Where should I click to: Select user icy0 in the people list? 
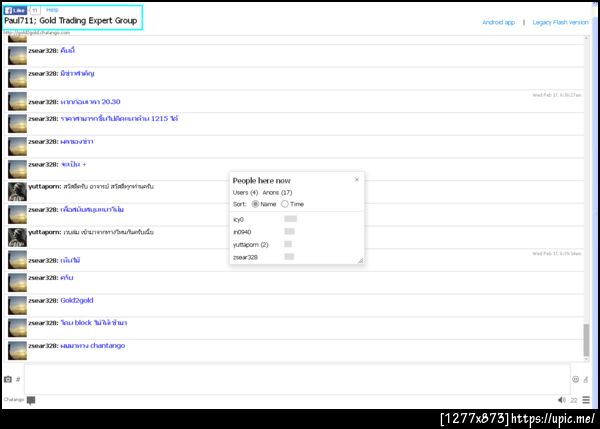[x=238, y=220]
